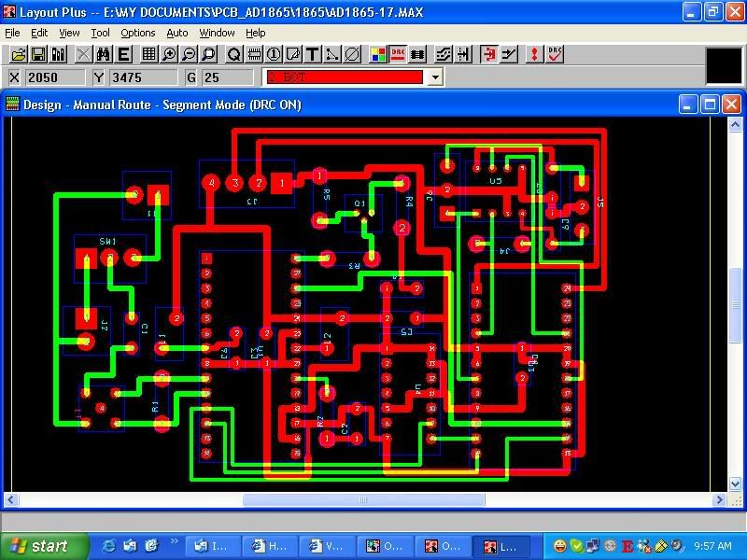The height and width of the screenshot is (560, 747).
Task: Open the Window menu
Action: 217,33
